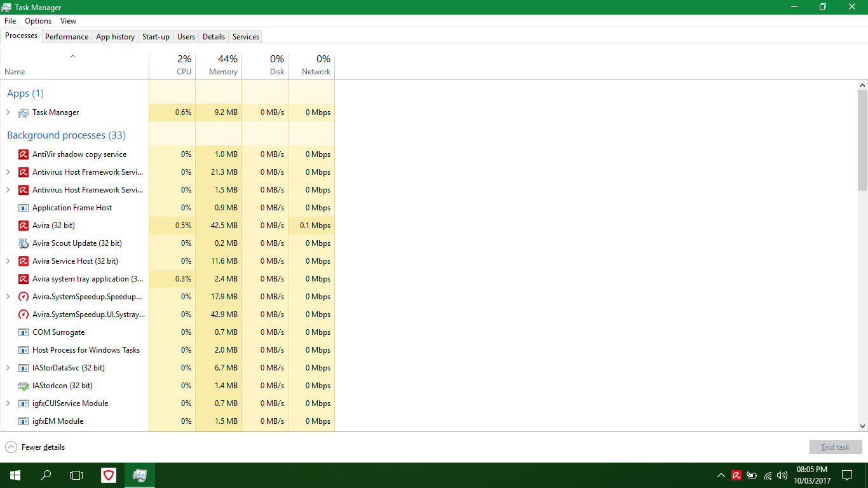The image size is (868, 488).
Task: Open Avira from the taskbar
Action: (109, 475)
